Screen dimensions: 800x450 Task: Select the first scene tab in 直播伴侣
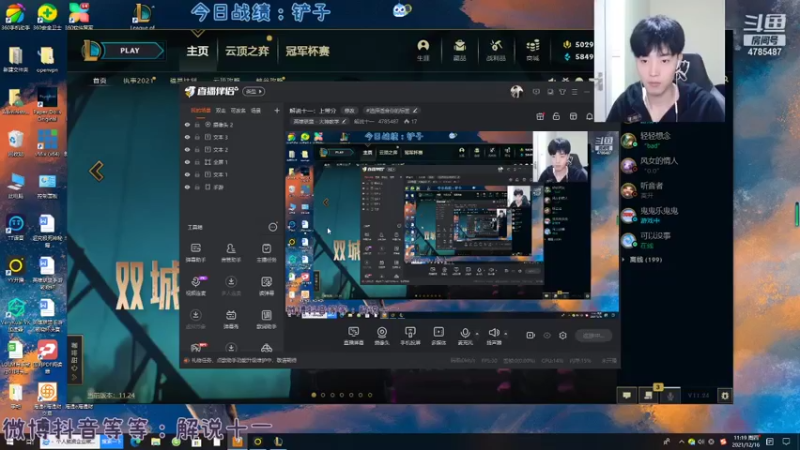coord(201,110)
